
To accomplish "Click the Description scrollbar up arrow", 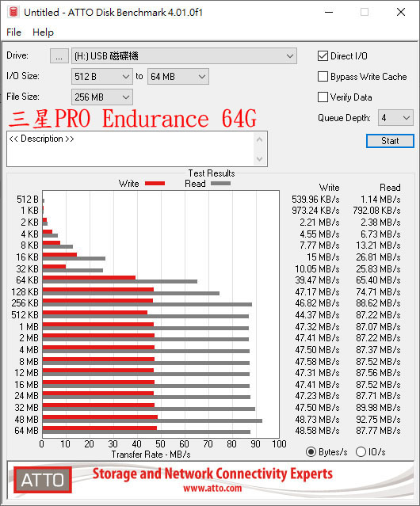I will (x=260, y=140).
